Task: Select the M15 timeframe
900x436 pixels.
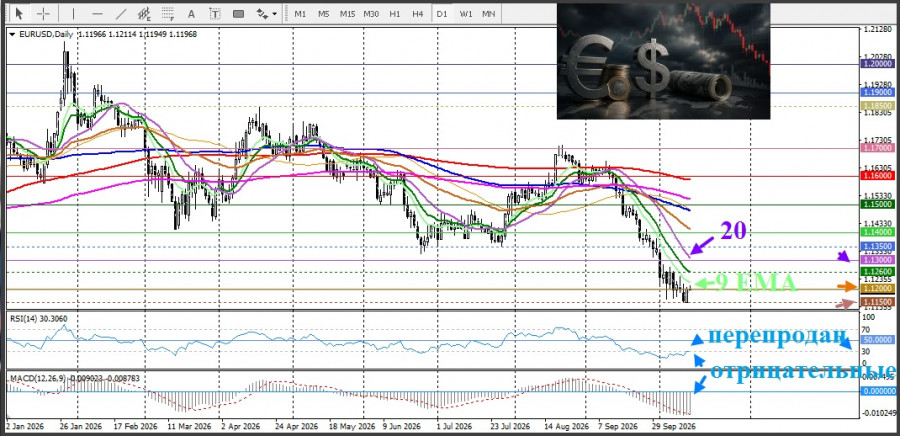Action: coord(347,13)
